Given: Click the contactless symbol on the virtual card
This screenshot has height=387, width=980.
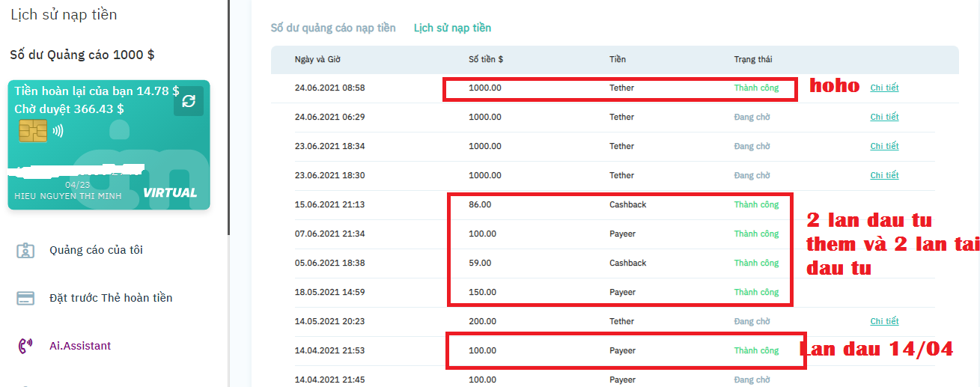Looking at the screenshot, I should (58, 130).
